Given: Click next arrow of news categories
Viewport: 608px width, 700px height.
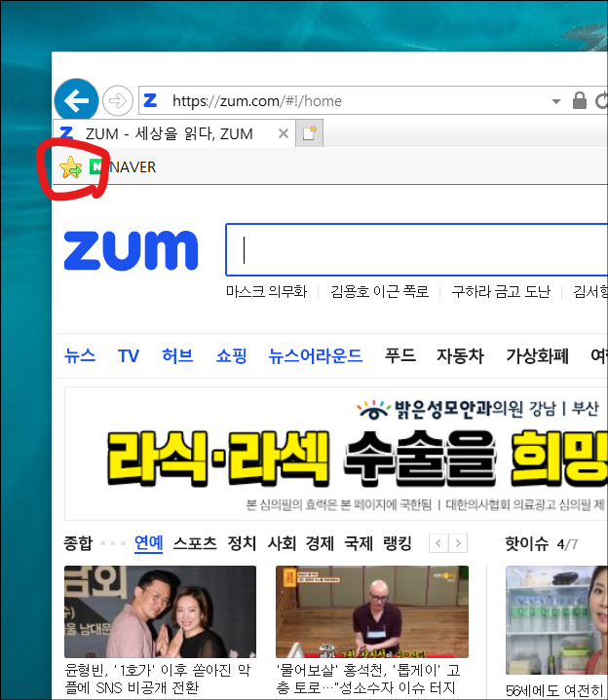Looking at the screenshot, I should [458, 543].
